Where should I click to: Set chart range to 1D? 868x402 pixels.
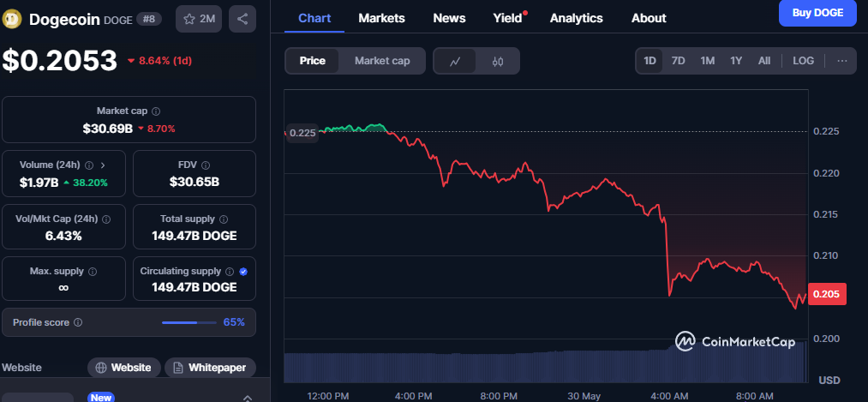pos(650,61)
